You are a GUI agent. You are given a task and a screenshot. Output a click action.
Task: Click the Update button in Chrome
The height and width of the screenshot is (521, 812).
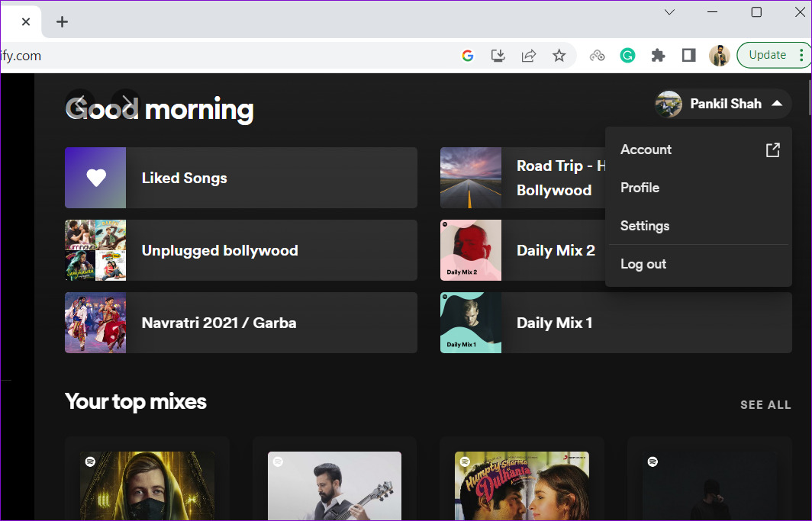click(x=767, y=55)
